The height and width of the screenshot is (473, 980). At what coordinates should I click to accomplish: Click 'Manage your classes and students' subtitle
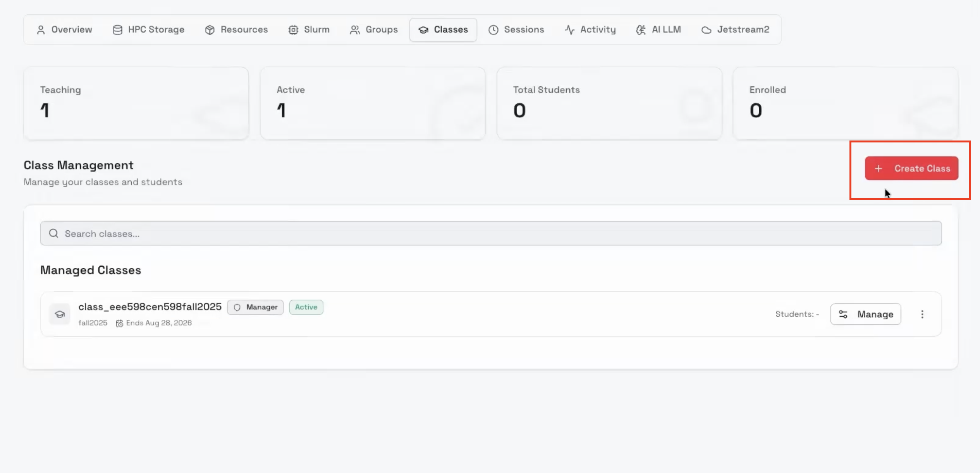click(x=103, y=182)
